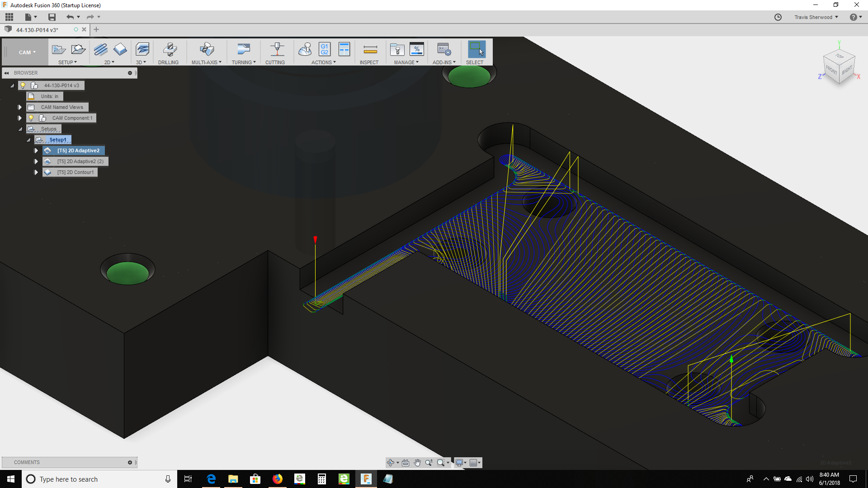This screenshot has width=868, height=488.
Task: Open the Scripts and Add-Ins icon
Action: (x=444, y=49)
